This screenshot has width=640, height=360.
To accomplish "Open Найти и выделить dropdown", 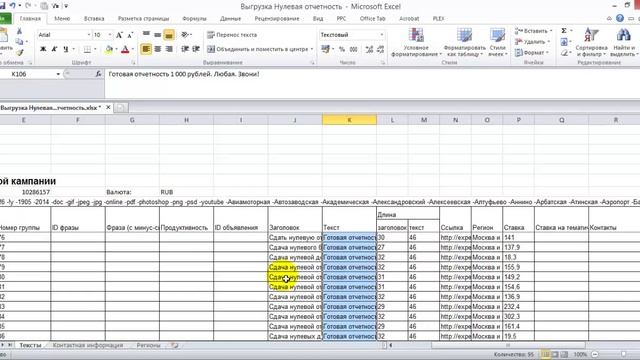I will [624, 43].
